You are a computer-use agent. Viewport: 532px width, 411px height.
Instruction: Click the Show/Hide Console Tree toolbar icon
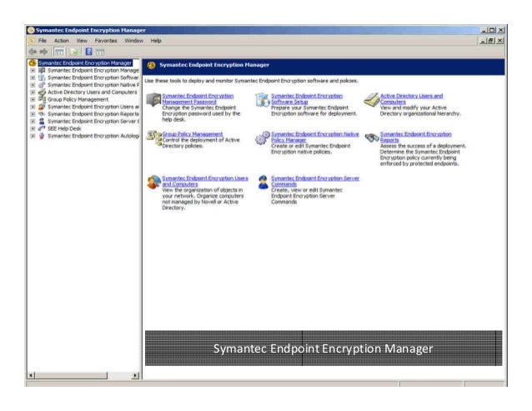pyautogui.click(x=59, y=52)
